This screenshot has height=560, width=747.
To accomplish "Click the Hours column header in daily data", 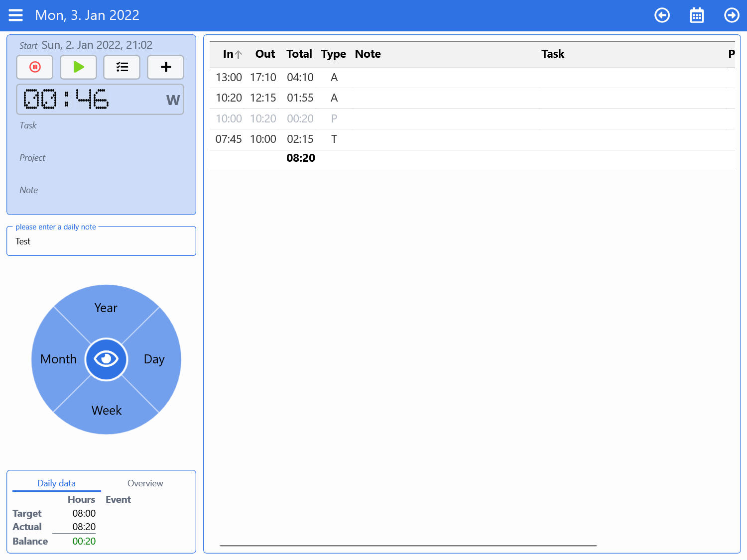I will [x=82, y=500].
